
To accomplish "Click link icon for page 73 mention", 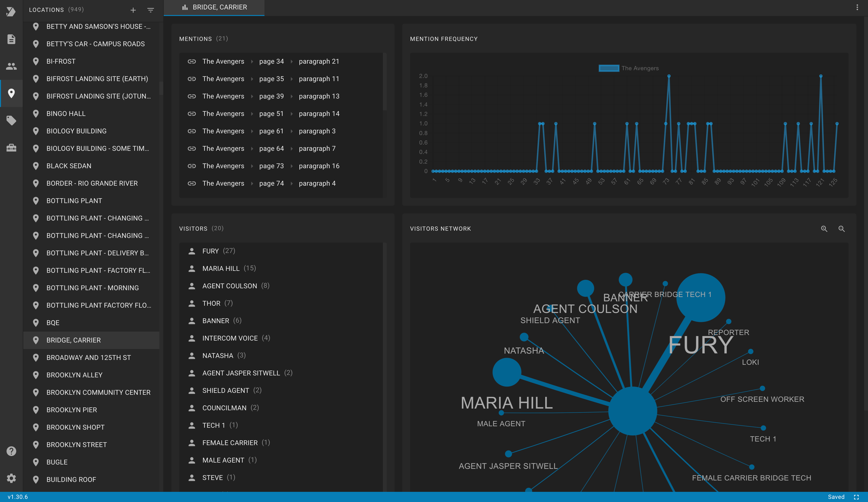I will [192, 166].
